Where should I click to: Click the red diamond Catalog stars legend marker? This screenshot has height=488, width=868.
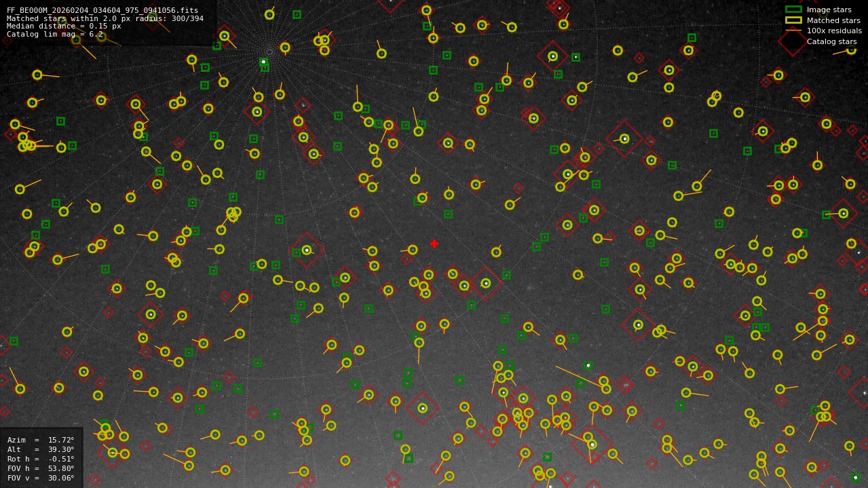793,41
